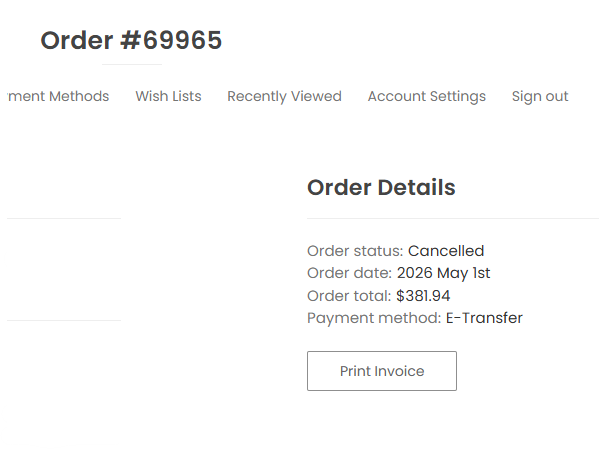Click the Sign out link

click(x=540, y=96)
